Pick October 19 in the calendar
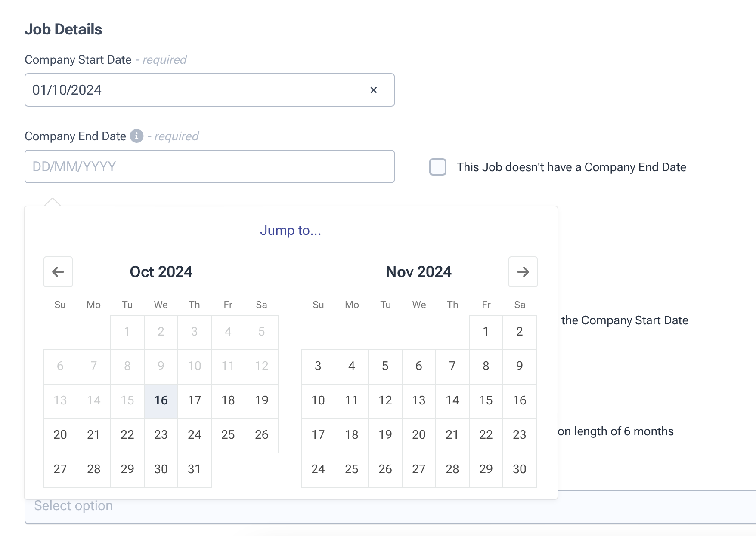The image size is (756, 536). pos(261,400)
